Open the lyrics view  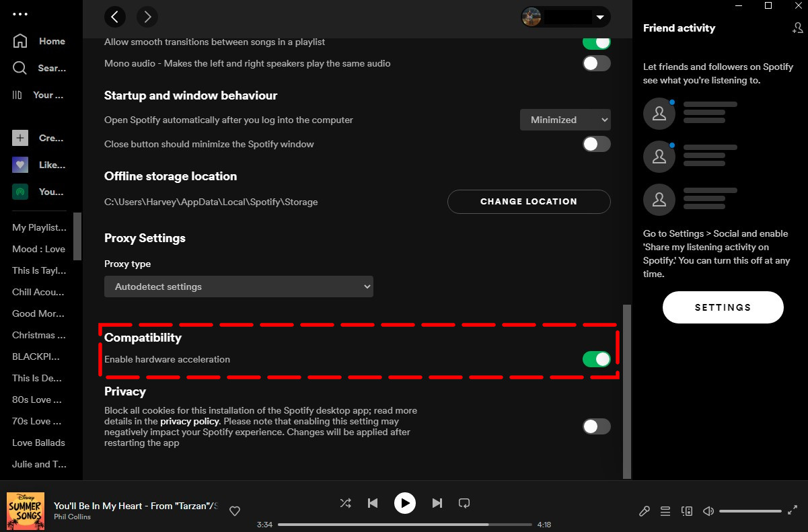[644, 511]
